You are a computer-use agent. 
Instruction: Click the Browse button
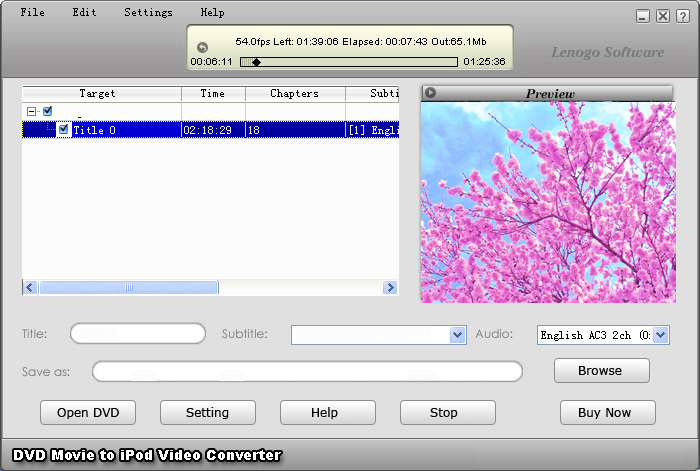(x=601, y=371)
